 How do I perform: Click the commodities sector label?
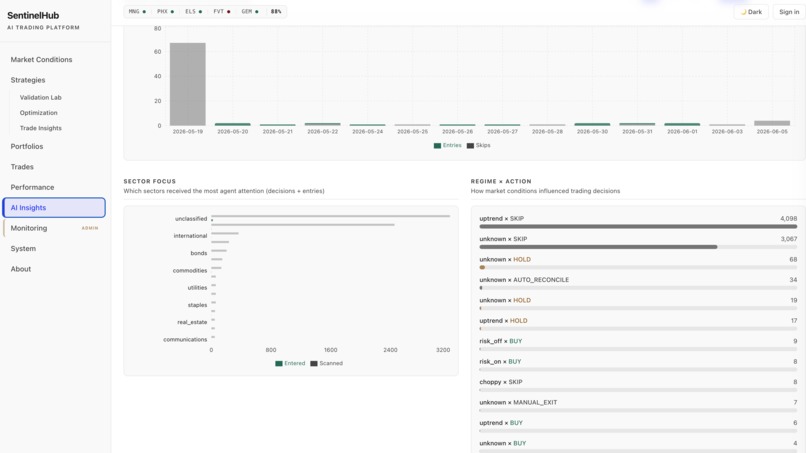(190, 270)
